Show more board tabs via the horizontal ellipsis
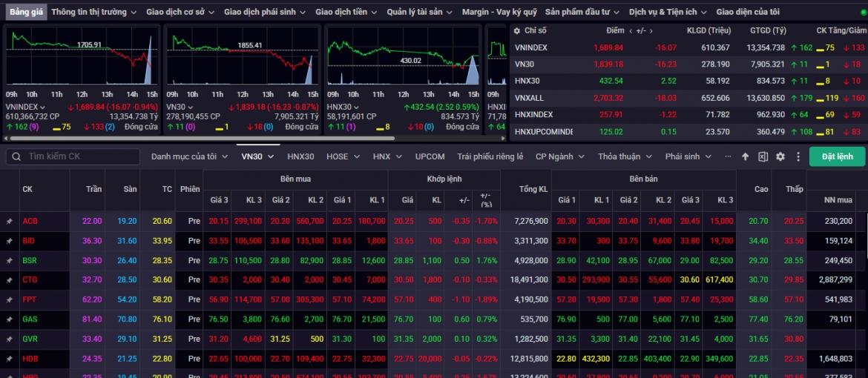Image resolution: width=868 pixels, height=378 pixels. point(728,156)
